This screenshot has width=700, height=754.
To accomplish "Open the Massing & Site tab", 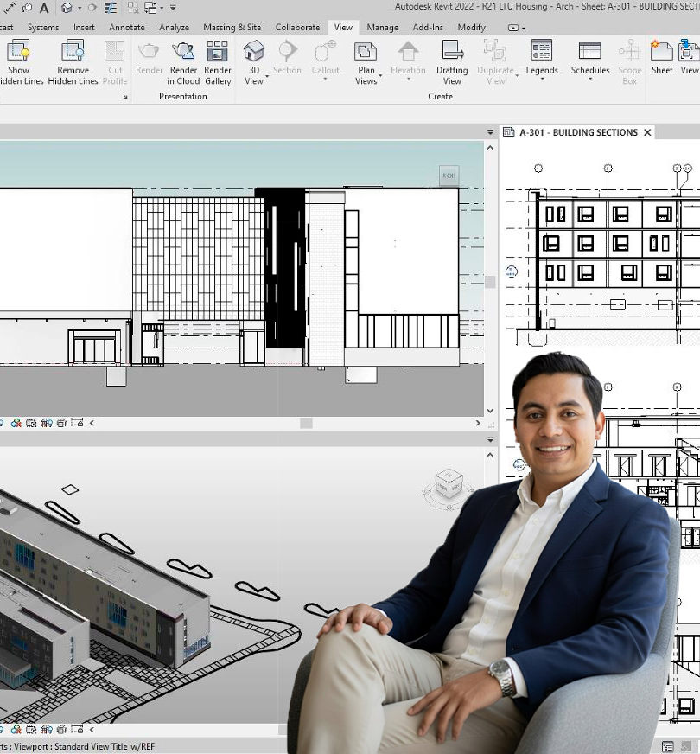I will pyautogui.click(x=232, y=27).
